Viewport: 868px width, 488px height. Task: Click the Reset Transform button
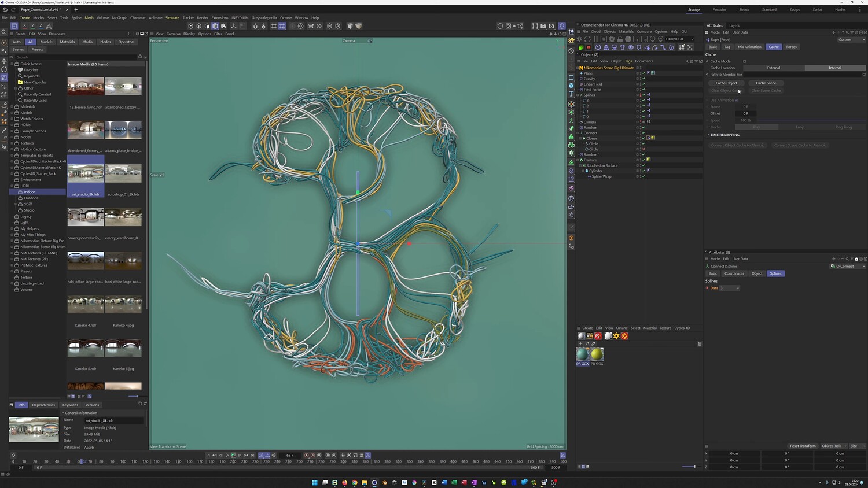point(803,446)
